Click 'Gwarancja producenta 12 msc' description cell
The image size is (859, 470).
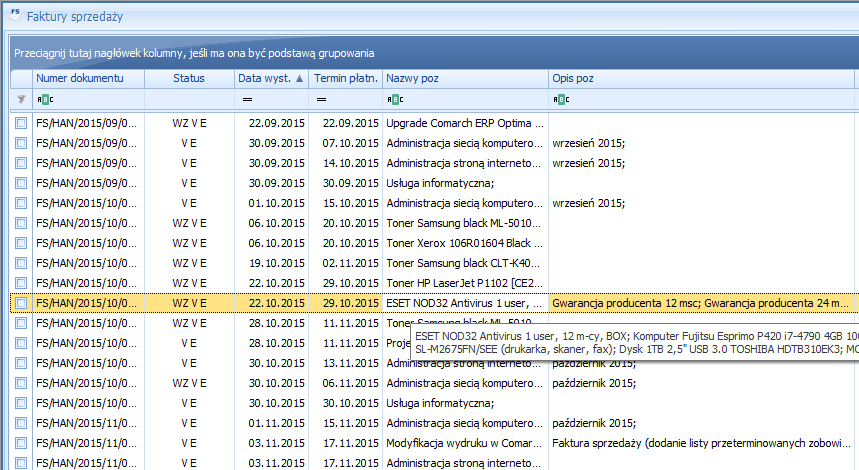703,303
